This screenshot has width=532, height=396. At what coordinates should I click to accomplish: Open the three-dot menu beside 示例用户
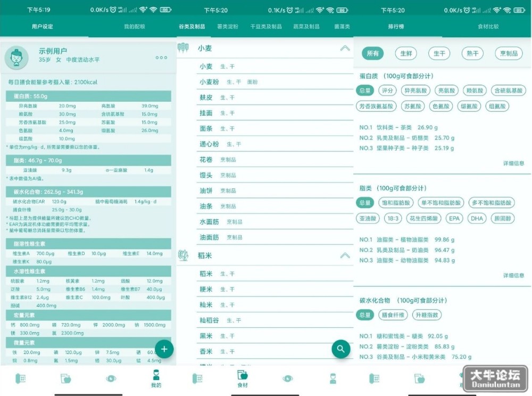[161, 57]
